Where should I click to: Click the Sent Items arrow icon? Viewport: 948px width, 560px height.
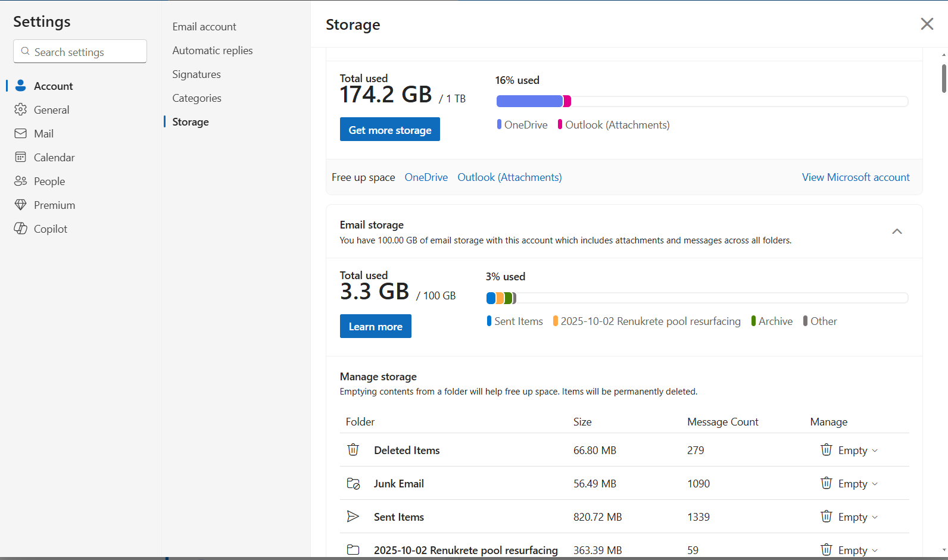click(x=353, y=516)
